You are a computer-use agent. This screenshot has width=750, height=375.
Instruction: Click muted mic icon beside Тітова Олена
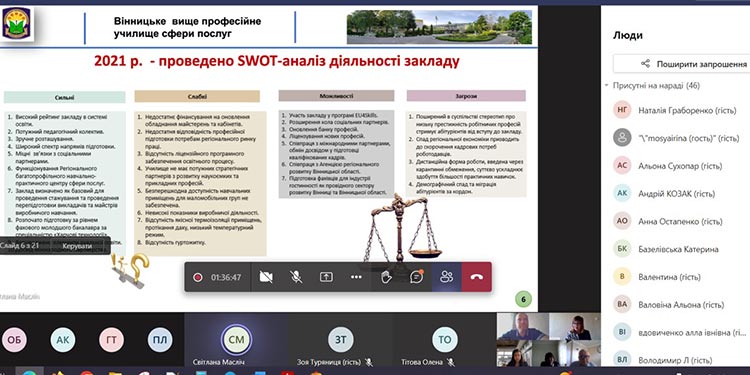point(451,362)
